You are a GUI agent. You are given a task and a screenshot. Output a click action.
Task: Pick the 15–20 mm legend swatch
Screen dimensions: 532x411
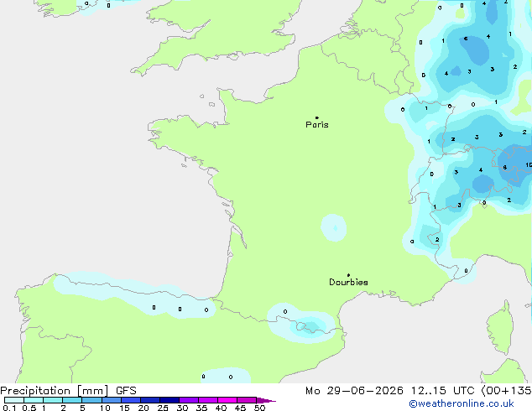click(131, 400)
